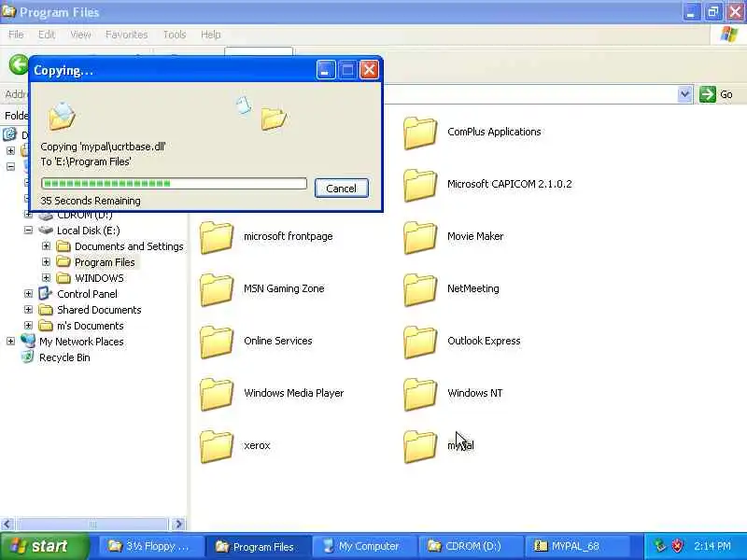
Task: Select Shared Documents in the folder tree
Action: pos(99,310)
